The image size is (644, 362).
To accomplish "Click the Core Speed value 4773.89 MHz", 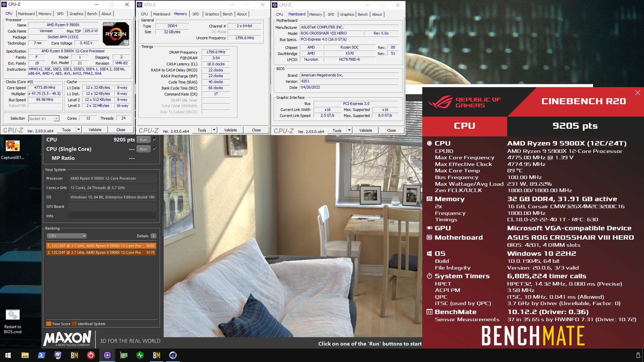I will 45,87.
